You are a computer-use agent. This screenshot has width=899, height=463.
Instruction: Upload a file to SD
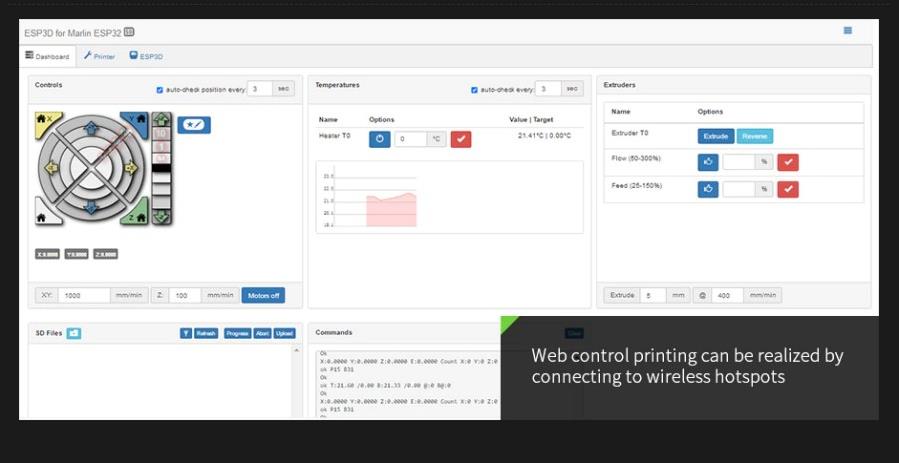[x=284, y=333]
